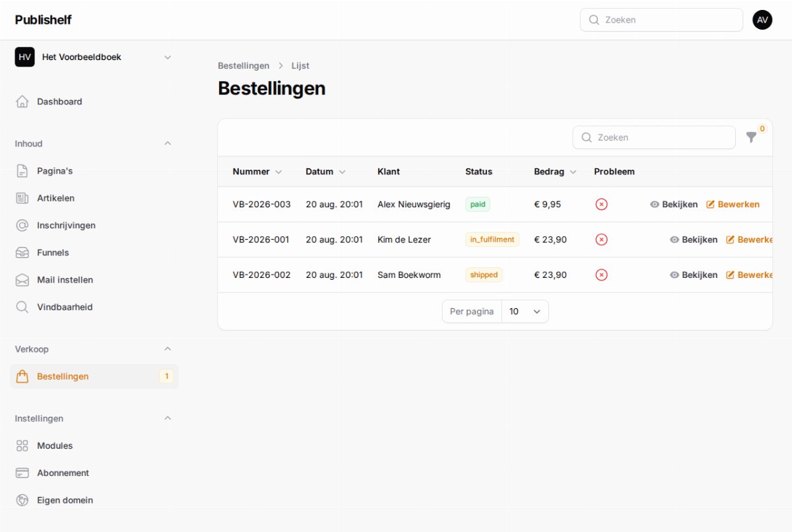Click order number VB-2026-002

pyautogui.click(x=261, y=275)
